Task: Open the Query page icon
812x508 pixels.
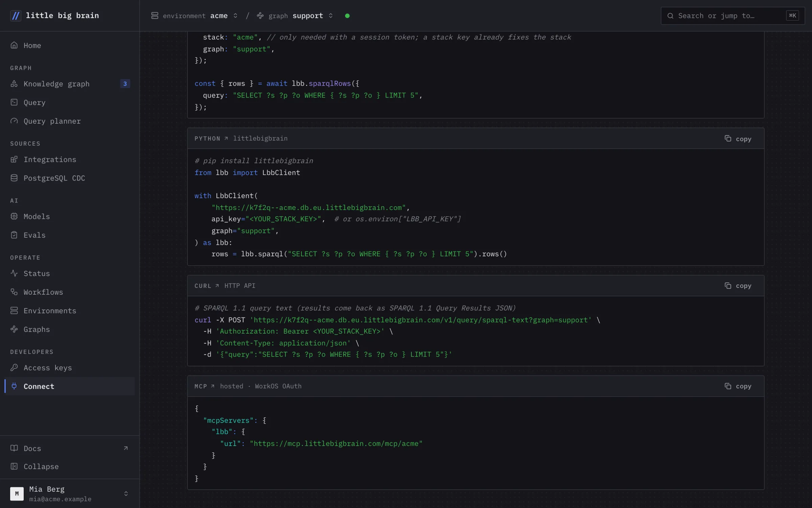Action: (14, 102)
